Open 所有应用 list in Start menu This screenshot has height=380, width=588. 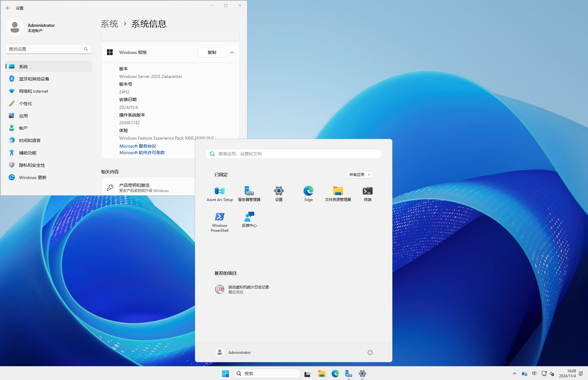coord(360,175)
